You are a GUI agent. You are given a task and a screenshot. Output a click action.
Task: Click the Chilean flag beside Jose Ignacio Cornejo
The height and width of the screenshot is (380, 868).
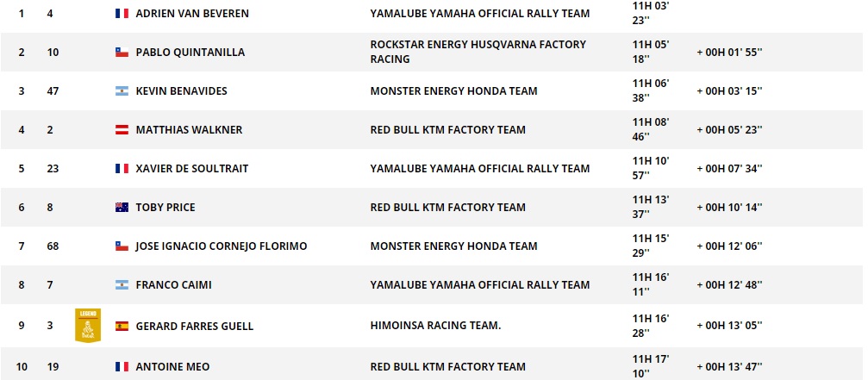pyautogui.click(x=122, y=246)
